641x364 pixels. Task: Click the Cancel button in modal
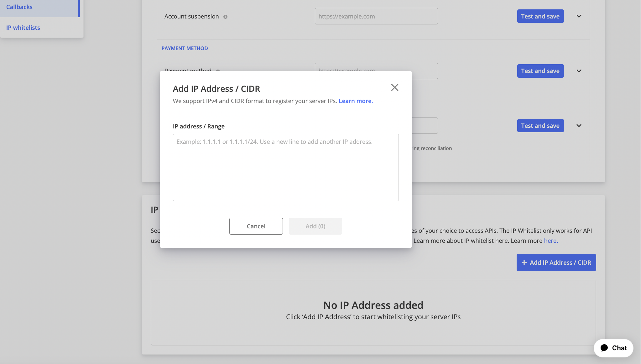256,226
